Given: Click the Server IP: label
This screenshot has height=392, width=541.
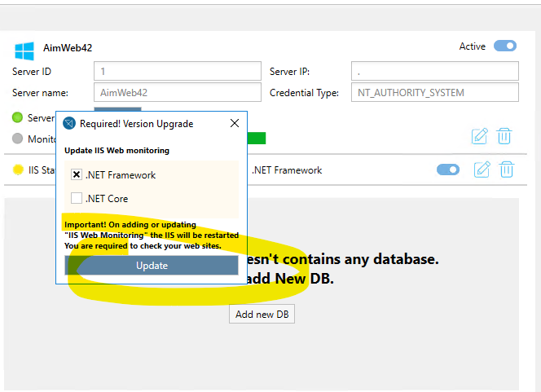Looking at the screenshot, I should click(289, 72).
